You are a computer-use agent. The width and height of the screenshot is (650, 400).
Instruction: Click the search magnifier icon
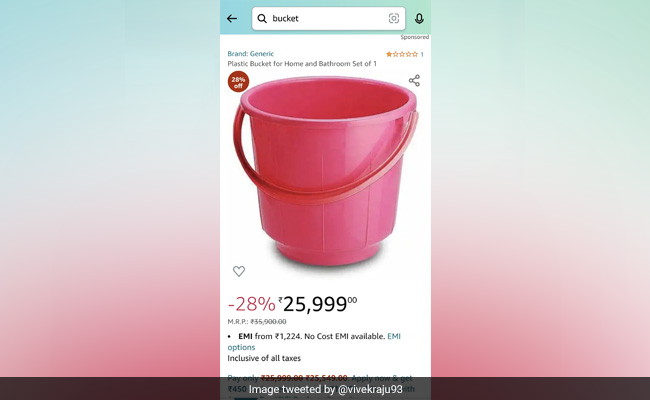click(x=262, y=19)
